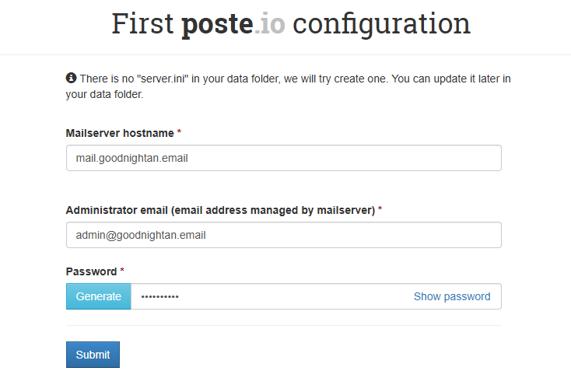Click the asterisk after Mailserver hostname

(179, 133)
